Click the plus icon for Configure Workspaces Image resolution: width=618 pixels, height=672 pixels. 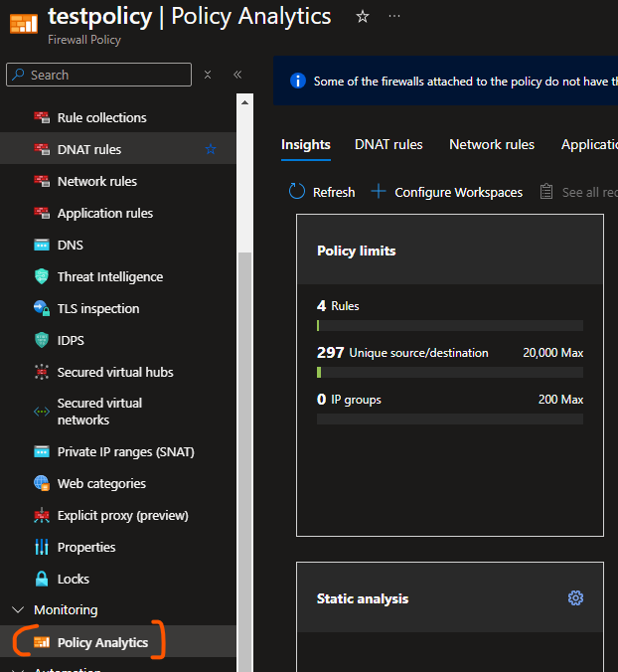[x=379, y=191]
